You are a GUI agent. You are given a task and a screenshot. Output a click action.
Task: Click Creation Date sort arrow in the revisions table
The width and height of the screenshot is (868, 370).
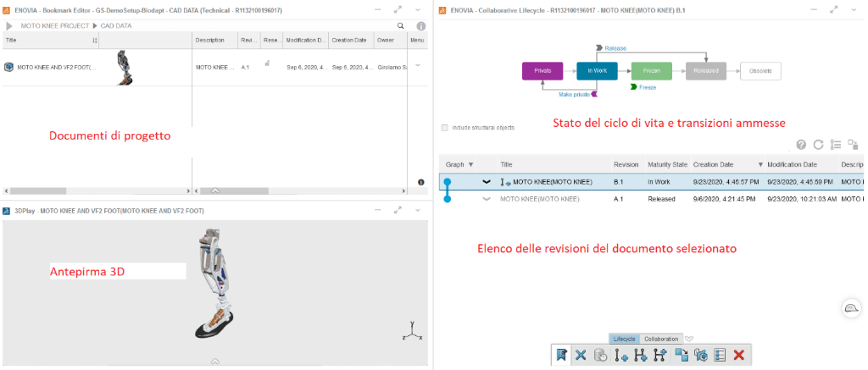point(760,165)
